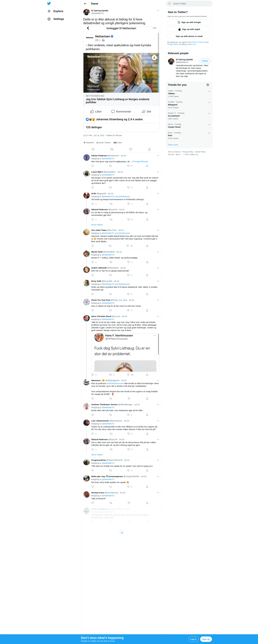Retweet Hans Christian Ruud's reply
Viewport: 258px width, 644px height.
point(110,375)
